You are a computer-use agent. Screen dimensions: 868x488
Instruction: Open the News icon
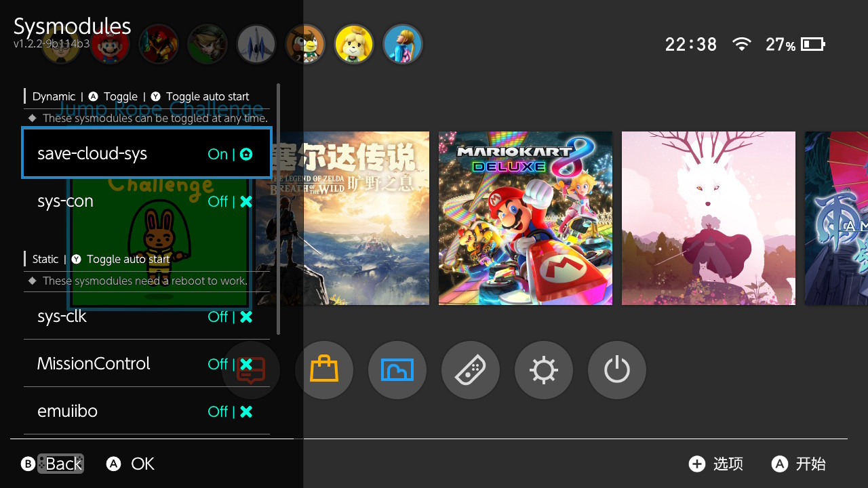pos(251,370)
